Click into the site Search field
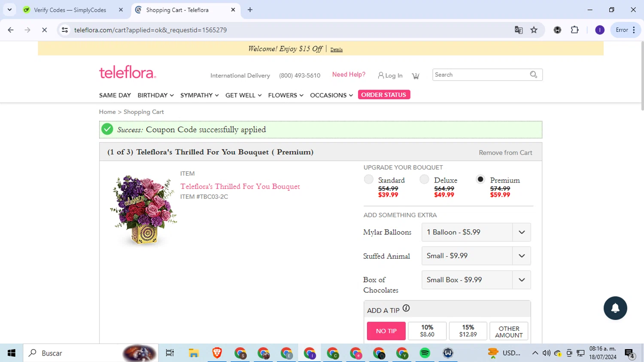The width and height of the screenshot is (644, 362). pyautogui.click(x=481, y=75)
